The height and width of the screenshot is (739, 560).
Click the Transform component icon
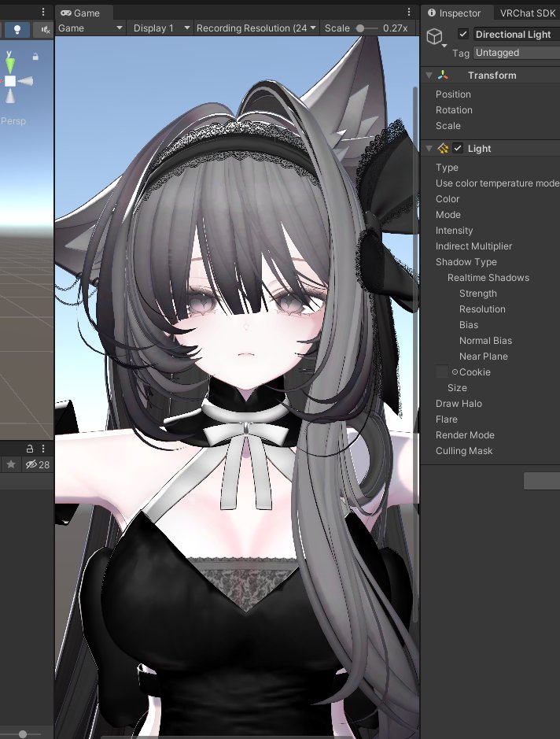tap(443, 75)
